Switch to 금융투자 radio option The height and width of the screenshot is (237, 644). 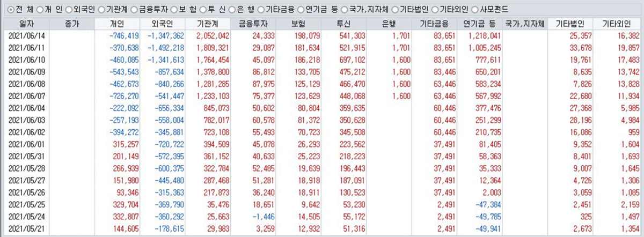click(135, 9)
